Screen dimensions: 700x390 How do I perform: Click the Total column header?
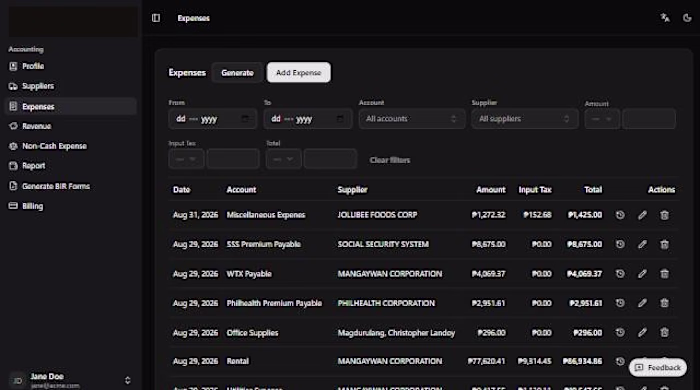(593, 190)
